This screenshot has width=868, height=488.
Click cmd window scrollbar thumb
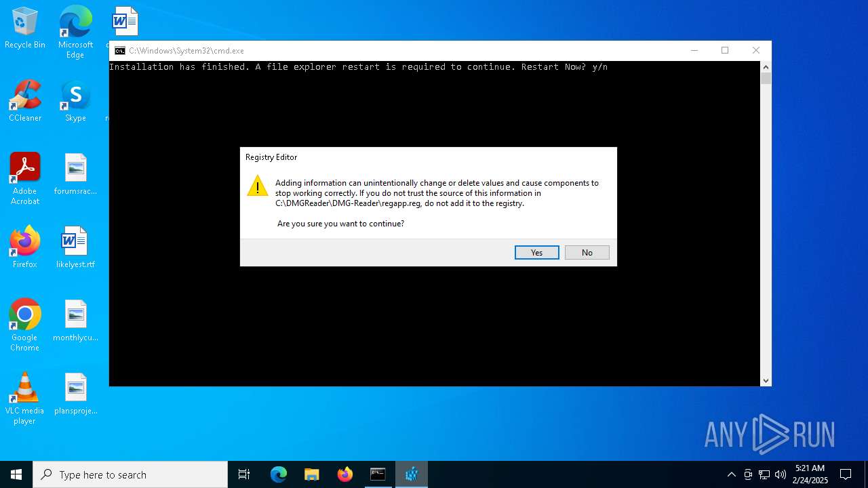coord(766,79)
